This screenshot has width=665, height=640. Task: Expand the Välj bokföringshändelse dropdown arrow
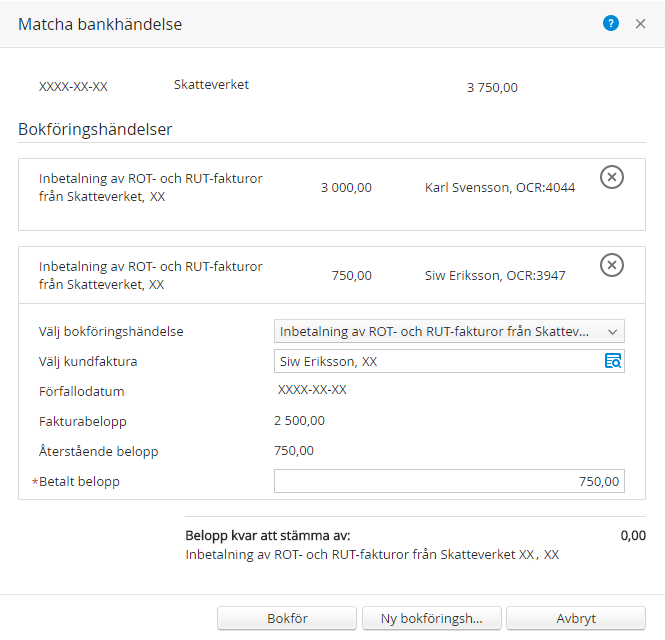point(612,332)
